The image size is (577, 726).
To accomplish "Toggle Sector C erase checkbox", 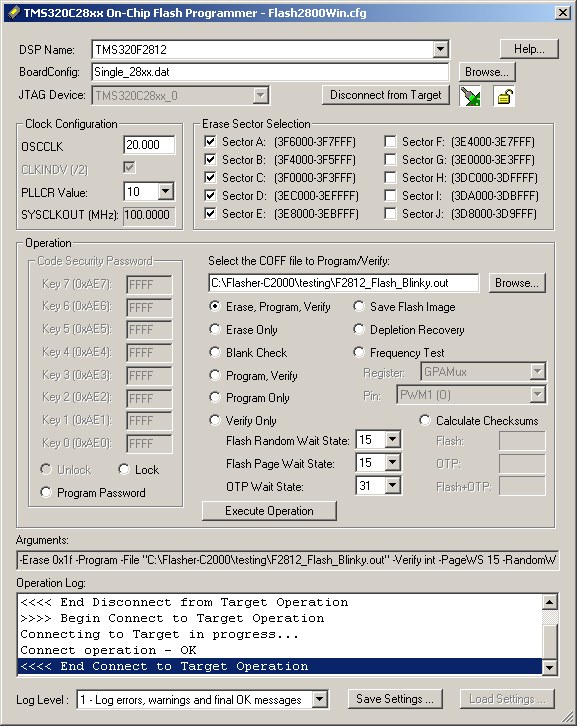I will 210,177.
